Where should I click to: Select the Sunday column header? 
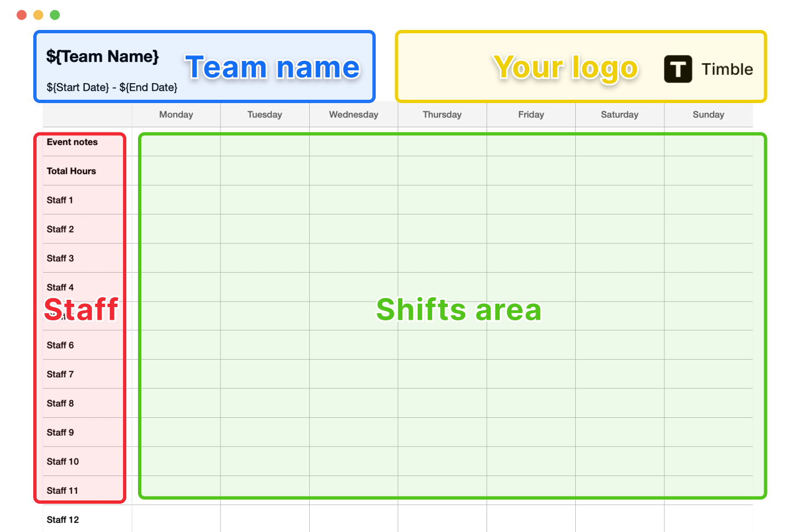tap(708, 115)
